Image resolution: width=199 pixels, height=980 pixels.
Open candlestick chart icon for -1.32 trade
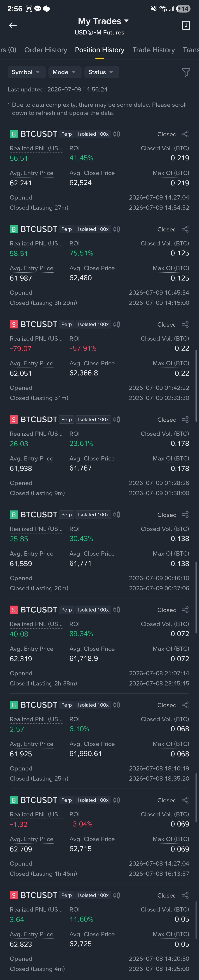[x=117, y=800]
